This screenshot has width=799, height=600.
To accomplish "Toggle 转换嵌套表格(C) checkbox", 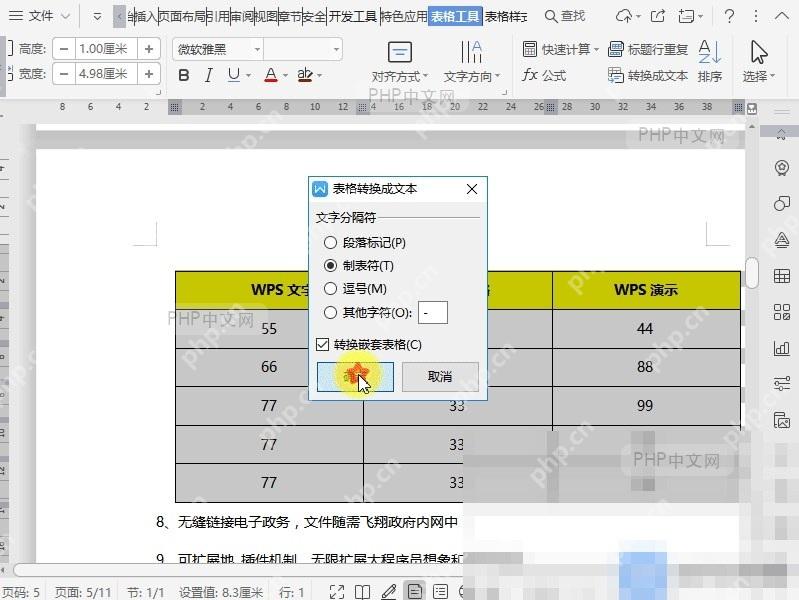I will (x=322, y=345).
